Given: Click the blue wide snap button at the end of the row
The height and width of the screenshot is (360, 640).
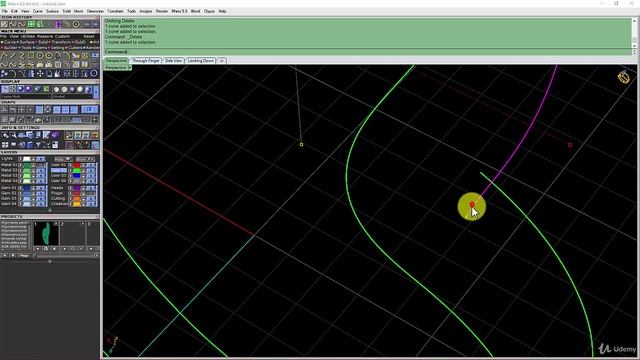Looking at the screenshot, I should pyautogui.click(x=89, y=110).
